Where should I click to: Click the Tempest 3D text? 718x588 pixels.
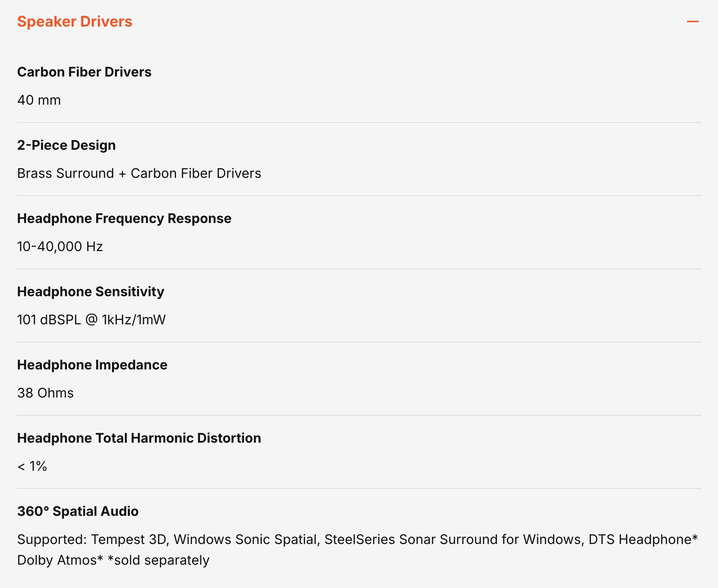[x=129, y=540]
